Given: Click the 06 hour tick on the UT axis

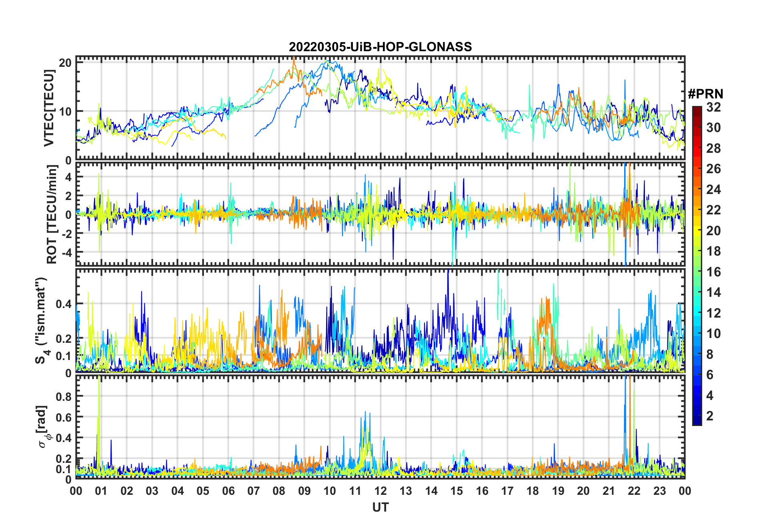Looking at the screenshot, I should tap(228, 491).
